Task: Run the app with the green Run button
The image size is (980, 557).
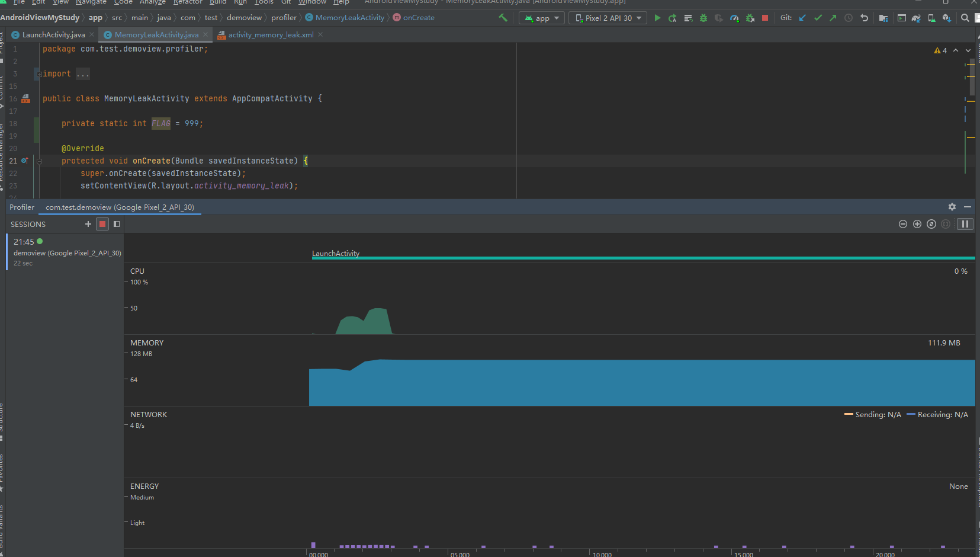Action: click(657, 18)
